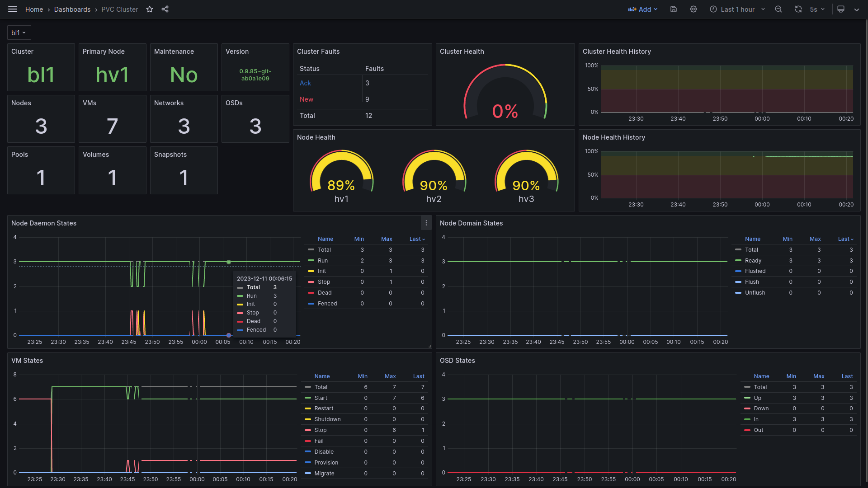
Task: Open the dashboard navigation hamburger menu
Action: tap(12, 9)
